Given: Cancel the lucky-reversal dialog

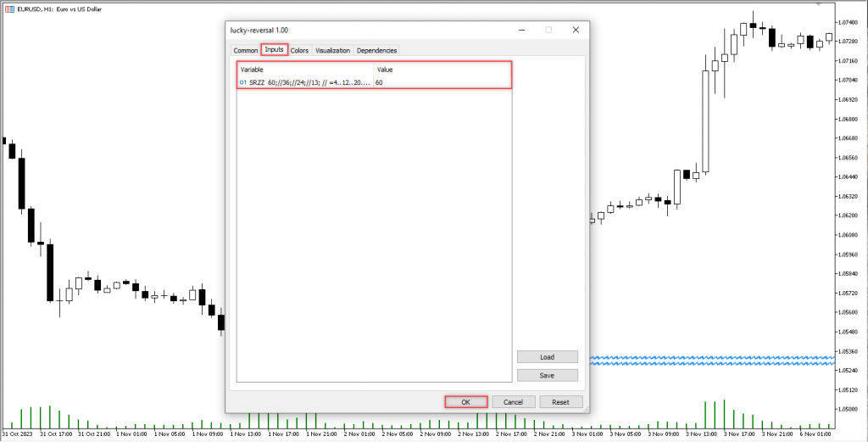Looking at the screenshot, I should point(513,402).
